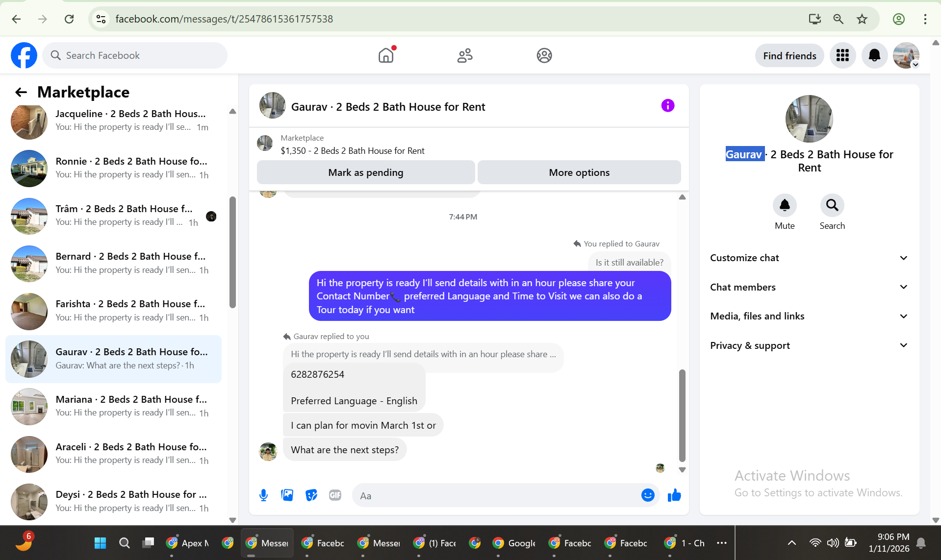Attach a photo file to the message
This screenshot has height=560, width=941.
pos(287,495)
